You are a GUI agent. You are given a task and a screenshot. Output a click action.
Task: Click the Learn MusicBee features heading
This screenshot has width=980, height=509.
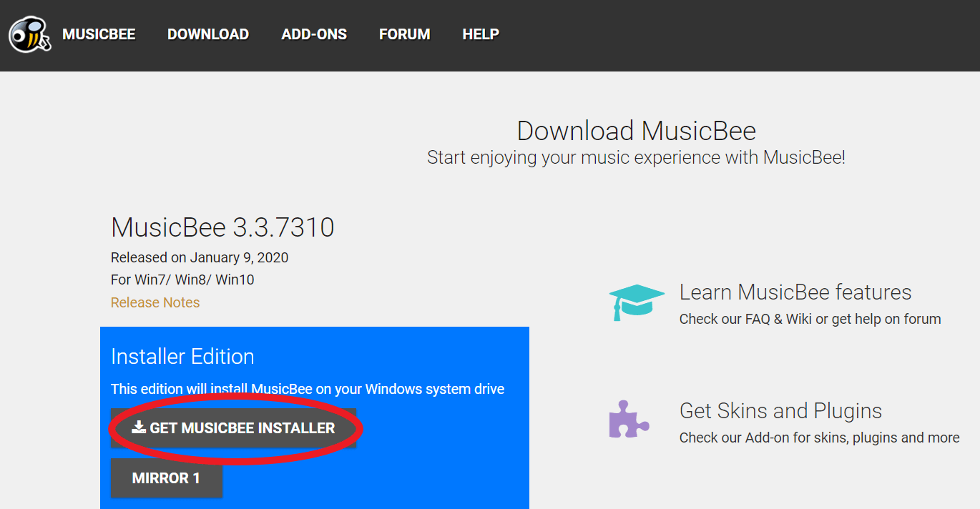[x=794, y=292]
